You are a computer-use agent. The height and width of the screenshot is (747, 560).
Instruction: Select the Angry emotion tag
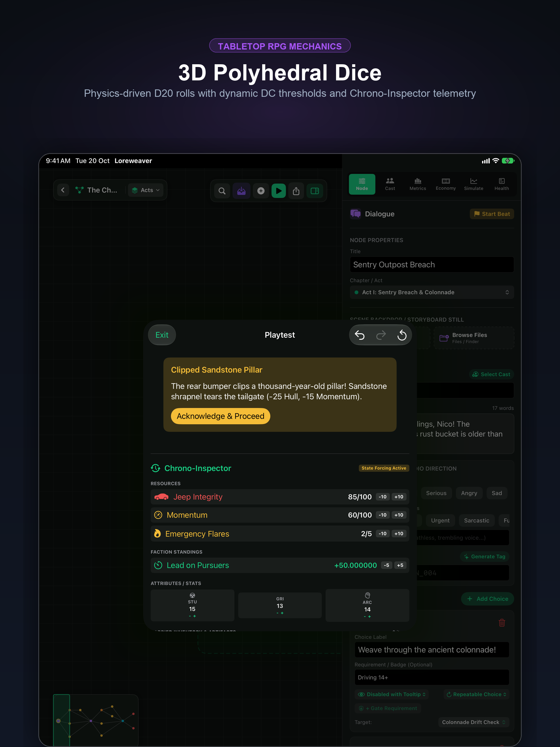(x=469, y=493)
